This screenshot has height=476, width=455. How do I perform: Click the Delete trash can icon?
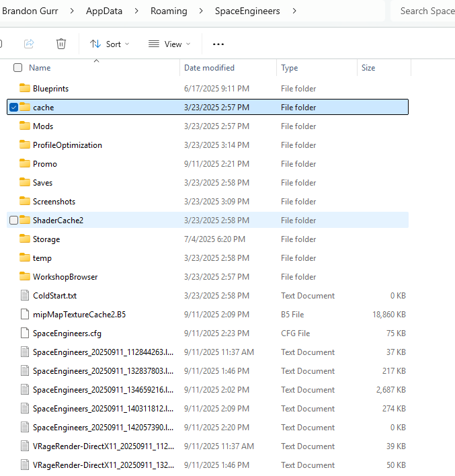coord(61,44)
